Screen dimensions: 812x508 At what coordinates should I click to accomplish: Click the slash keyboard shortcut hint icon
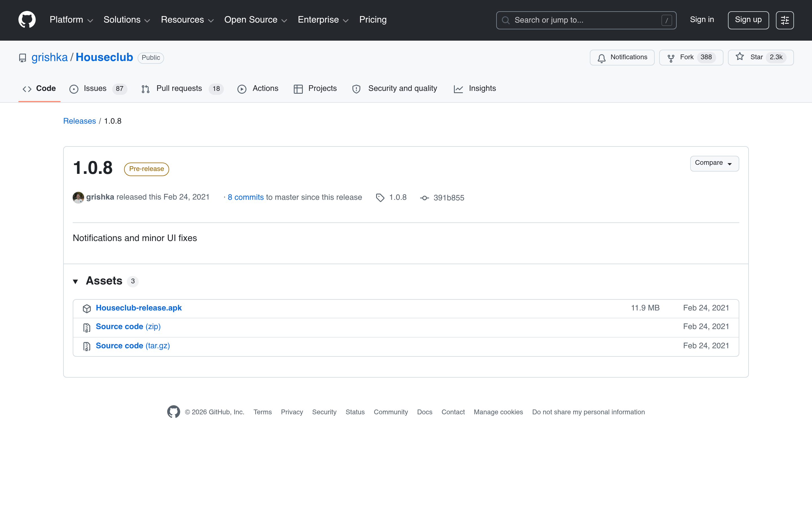click(667, 20)
